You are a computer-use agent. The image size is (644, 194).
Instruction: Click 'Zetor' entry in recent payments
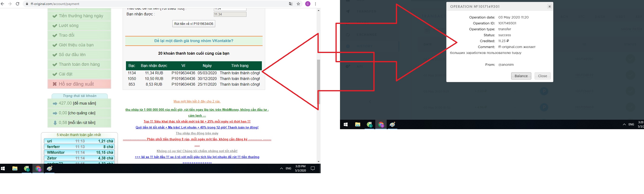tap(79, 158)
